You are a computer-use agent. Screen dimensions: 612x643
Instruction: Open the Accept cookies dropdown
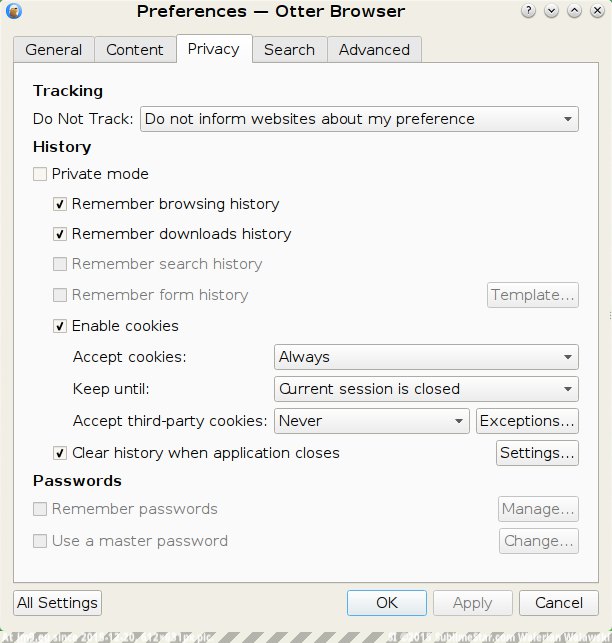point(426,357)
